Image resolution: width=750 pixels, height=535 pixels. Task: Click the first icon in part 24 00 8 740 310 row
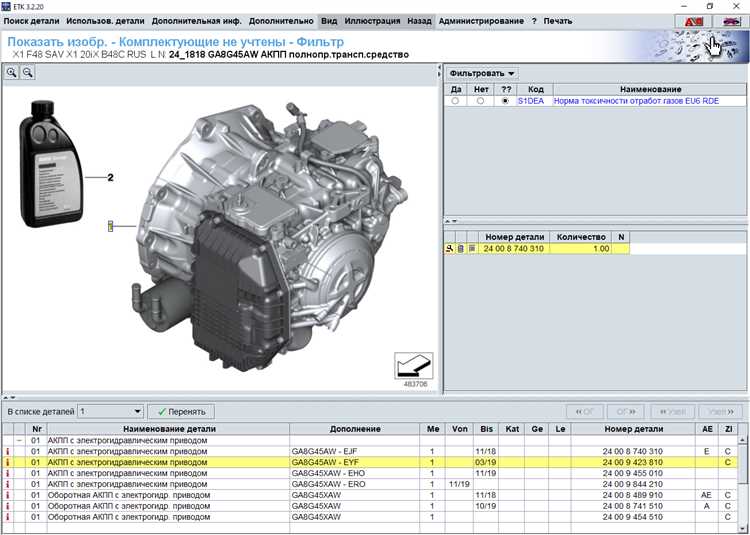coord(450,248)
